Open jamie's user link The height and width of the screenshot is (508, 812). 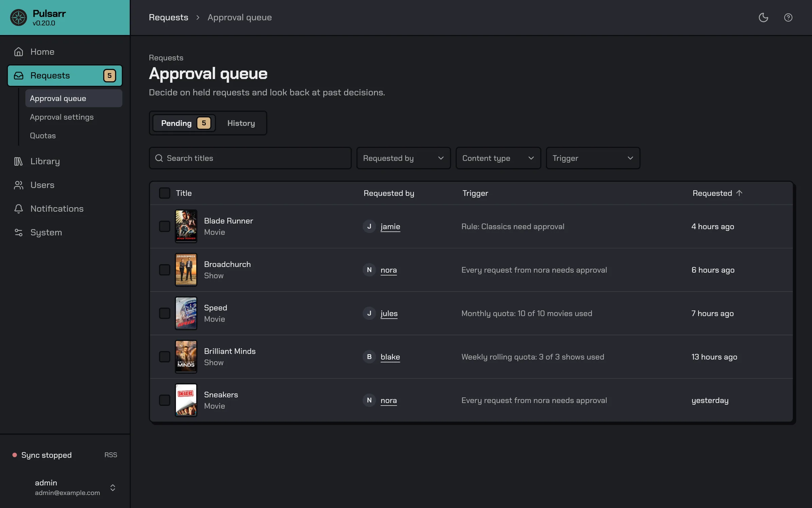coord(390,227)
